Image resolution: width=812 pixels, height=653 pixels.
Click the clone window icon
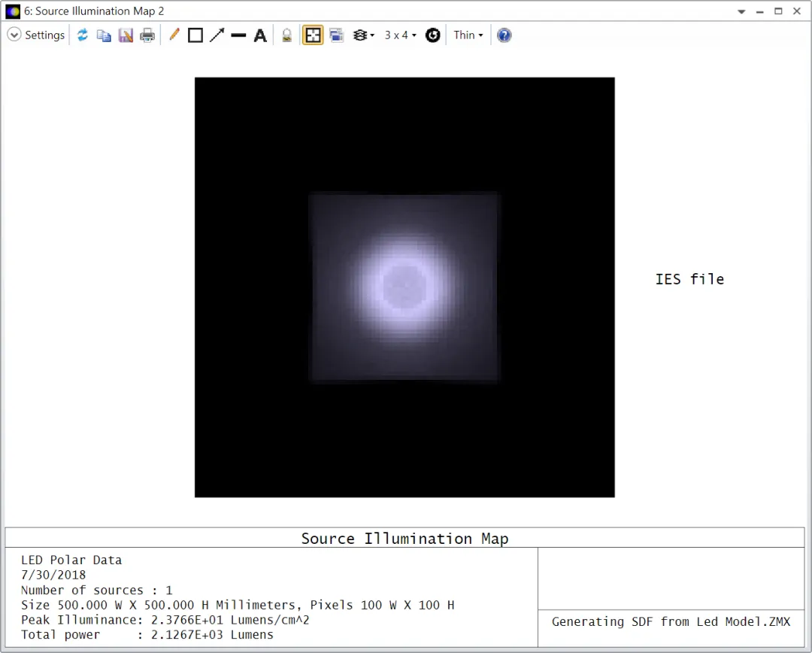click(x=337, y=35)
